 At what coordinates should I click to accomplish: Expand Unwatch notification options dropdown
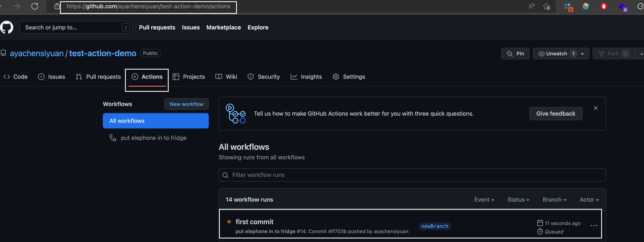point(582,54)
